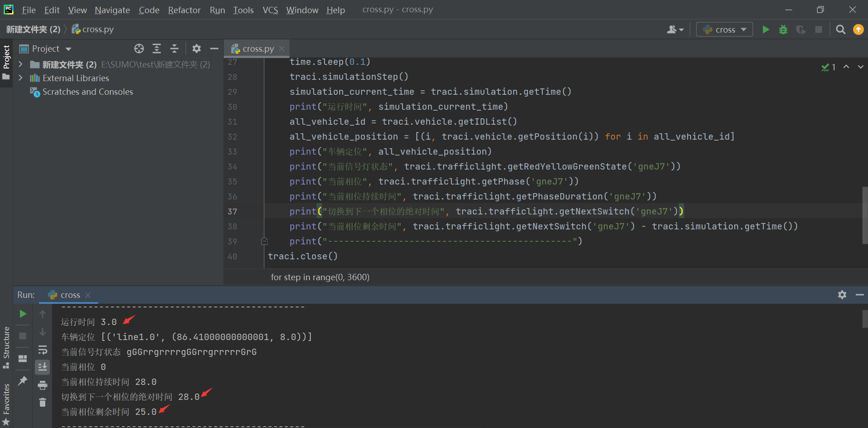
Task: Stop the process in Run panel
Action: click(23, 336)
